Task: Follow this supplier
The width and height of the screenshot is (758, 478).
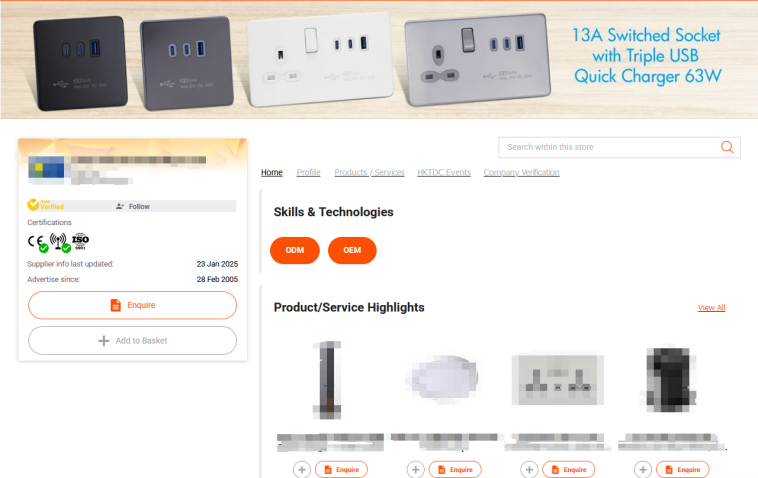Action: (x=133, y=206)
